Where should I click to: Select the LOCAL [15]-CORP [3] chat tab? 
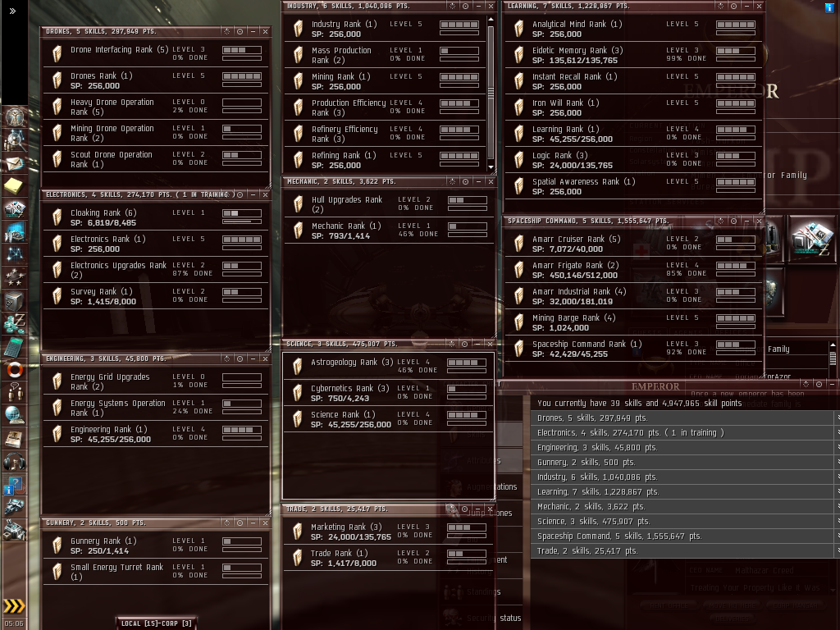click(x=157, y=623)
